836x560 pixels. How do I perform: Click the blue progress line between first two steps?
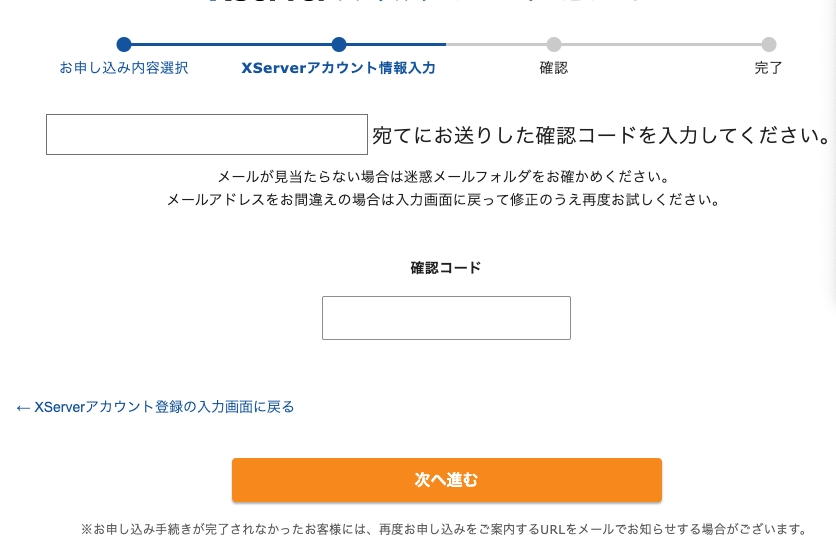click(231, 44)
